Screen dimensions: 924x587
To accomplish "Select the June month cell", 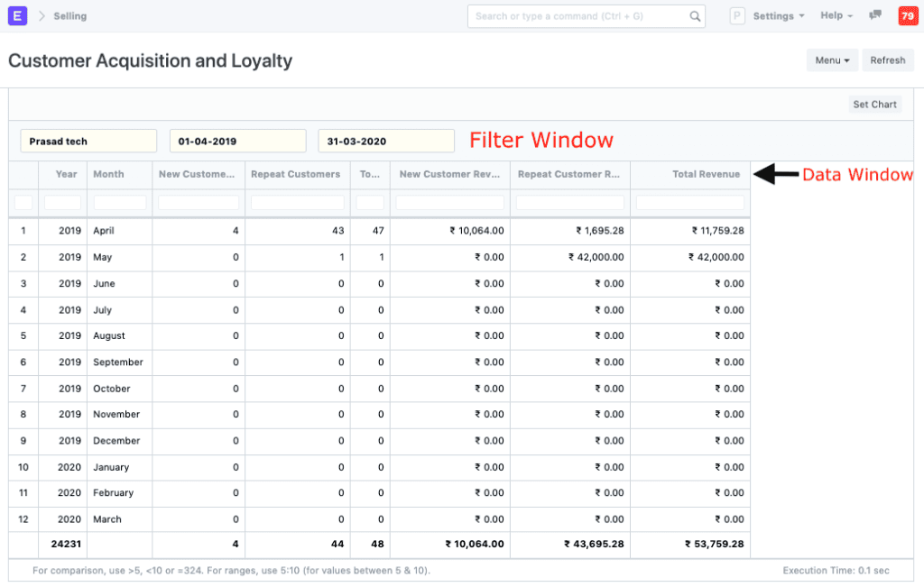I will 120,284.
